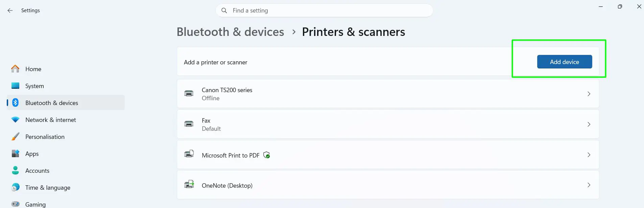Image resolution: width=644 pixels, height=208 pixels.
Task: Select Bluetooth & devices in sidebar
Action: tap(66, 103)
